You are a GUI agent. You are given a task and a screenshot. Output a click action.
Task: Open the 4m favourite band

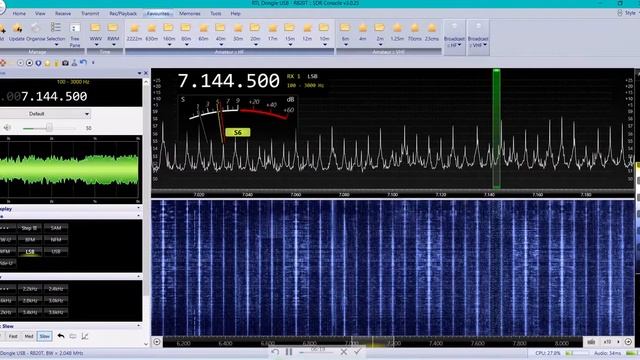362,32
